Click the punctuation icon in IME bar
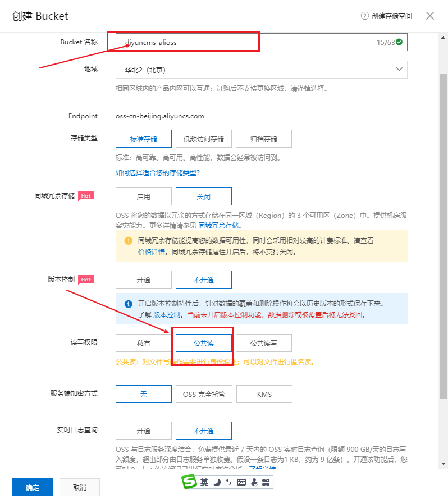 [228, 483]
